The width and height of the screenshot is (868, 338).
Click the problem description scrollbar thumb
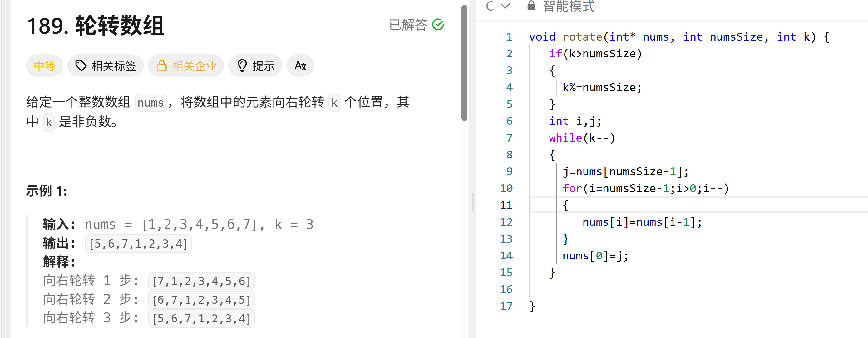pyautogui.click(x=464, y=63)
